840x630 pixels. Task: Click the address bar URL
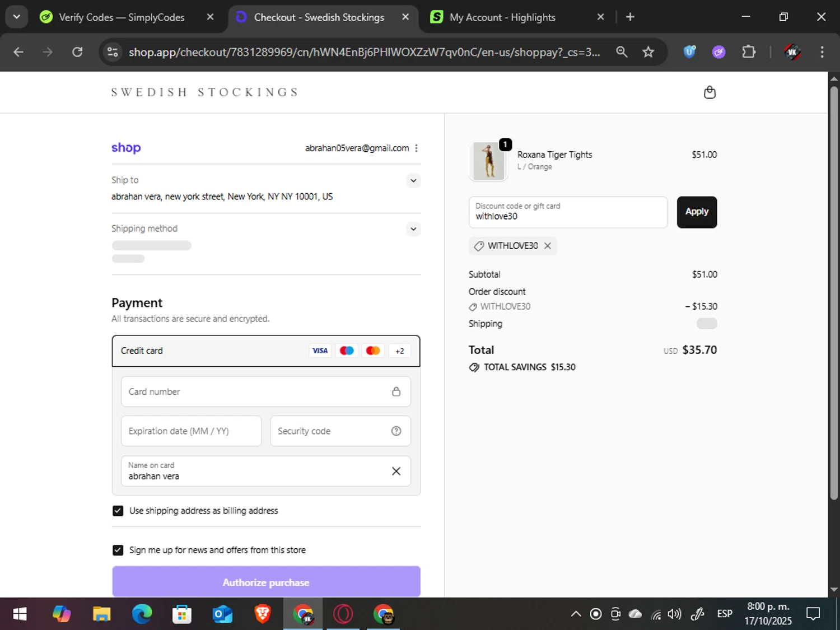coord(364,52)
